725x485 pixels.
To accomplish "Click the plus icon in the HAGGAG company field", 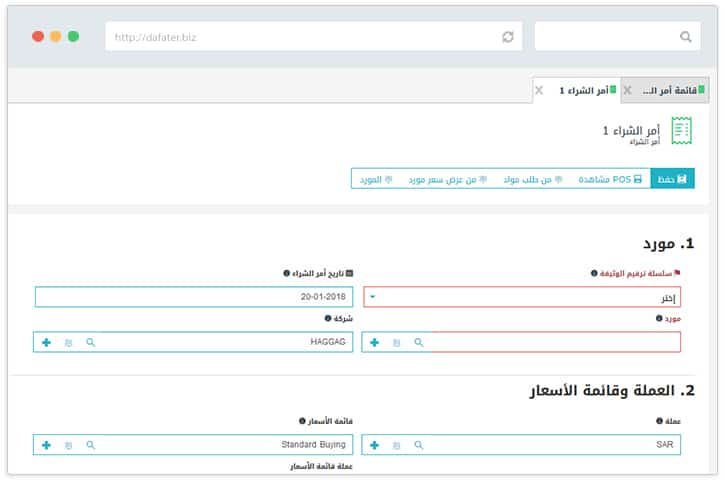I will coord(46,342).
